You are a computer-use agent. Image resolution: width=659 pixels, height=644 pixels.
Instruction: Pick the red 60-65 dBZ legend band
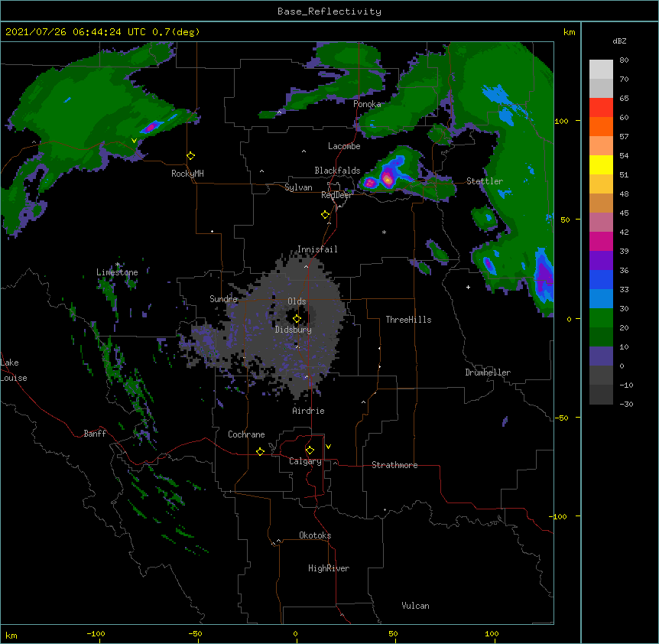(x=601, y=108)
